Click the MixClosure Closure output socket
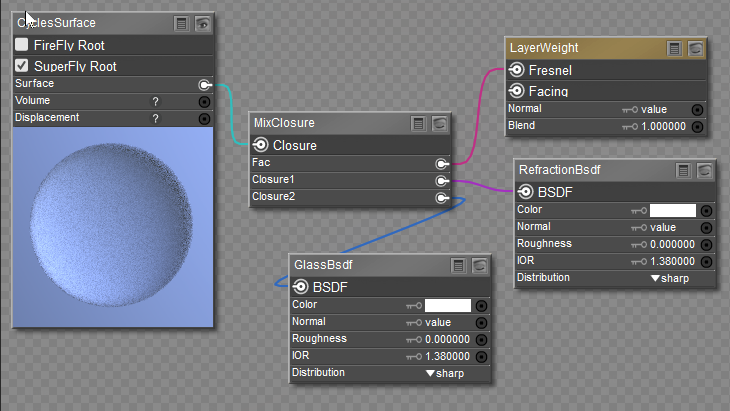The width and height of the screenshot is (730, 411). click(261, 145)
